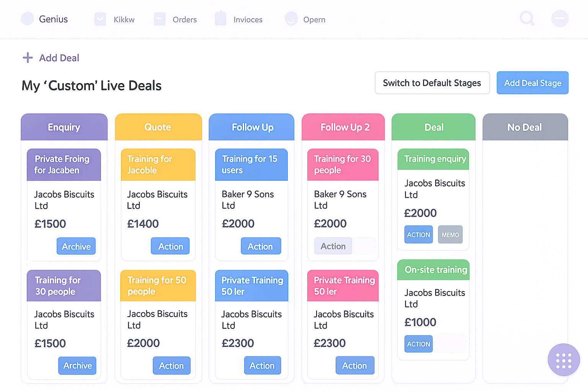Archive the Private Froing for Jacaben deal
The width and height of the screenshot is (588, 392).
[x=76, y=246]
